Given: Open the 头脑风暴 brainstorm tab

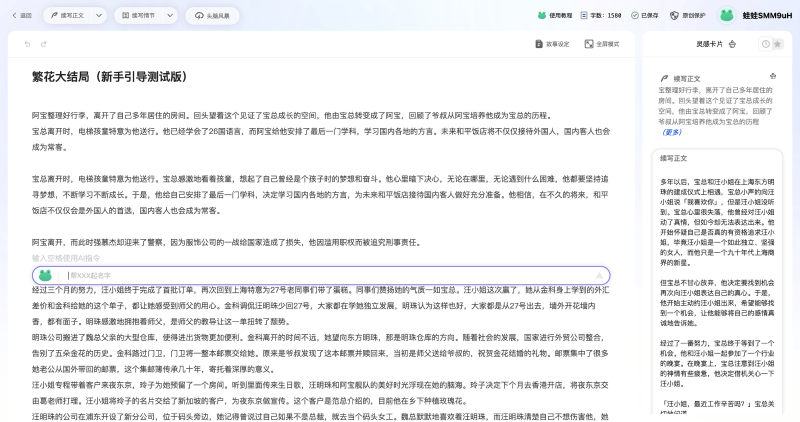Looking at the screenshot, I should click(213, 15).
